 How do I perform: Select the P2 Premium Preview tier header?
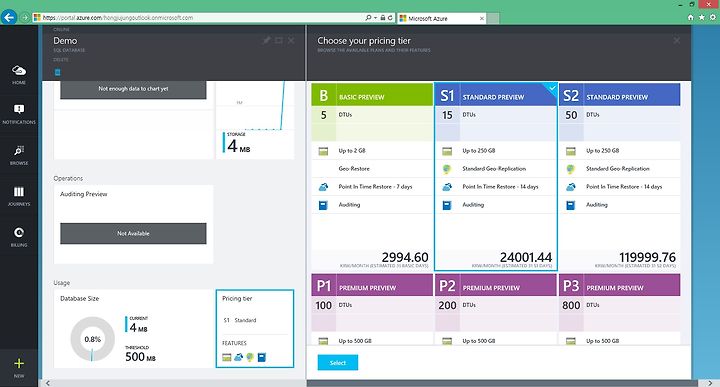[x=495, y=286]
